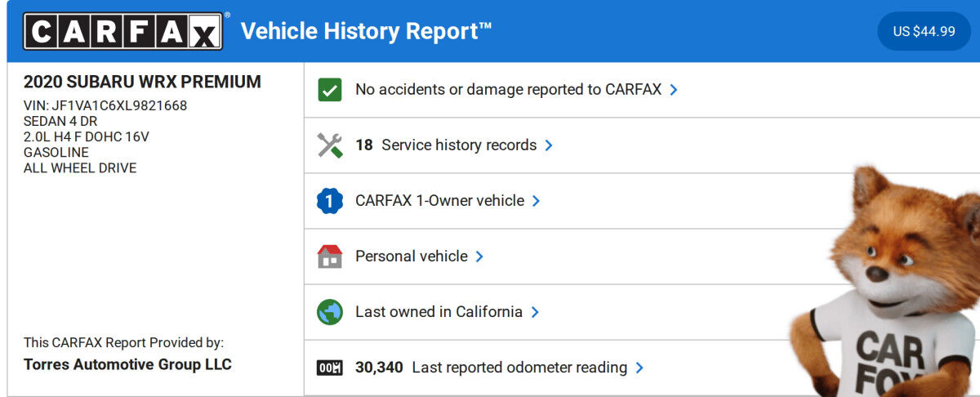This screenshot has height=397, width=980.
Task: Expand the Last reported odometer reading chevron
Action: pos(639,368)
